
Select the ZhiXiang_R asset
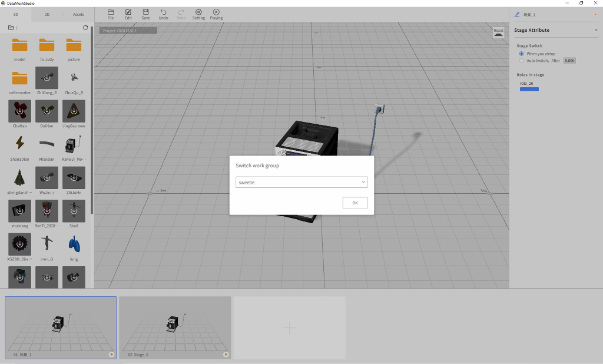pos(47,81)
